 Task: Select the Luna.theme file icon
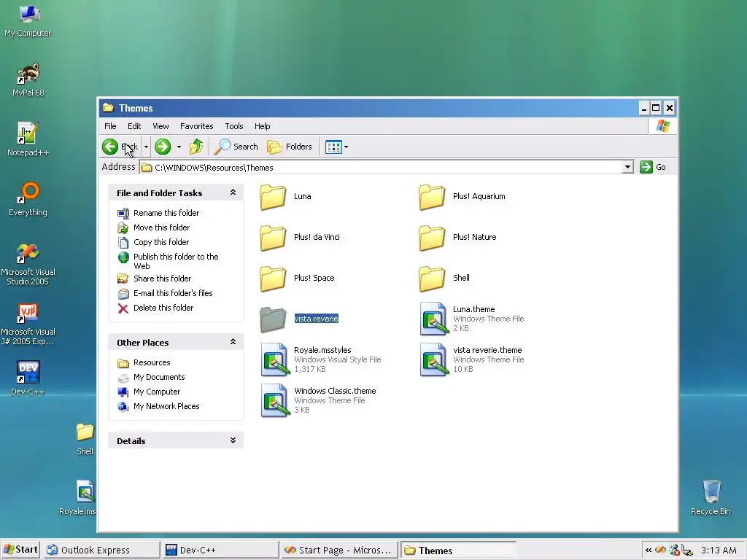pyautogui.click(x=435, y=319)
